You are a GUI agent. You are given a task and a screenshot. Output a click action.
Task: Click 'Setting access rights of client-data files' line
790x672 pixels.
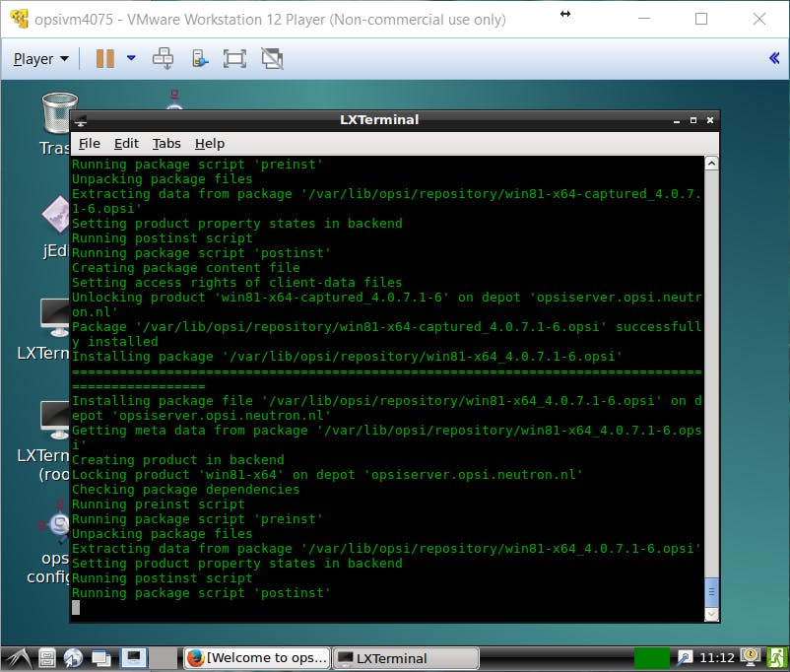click(x=236, y=283)
